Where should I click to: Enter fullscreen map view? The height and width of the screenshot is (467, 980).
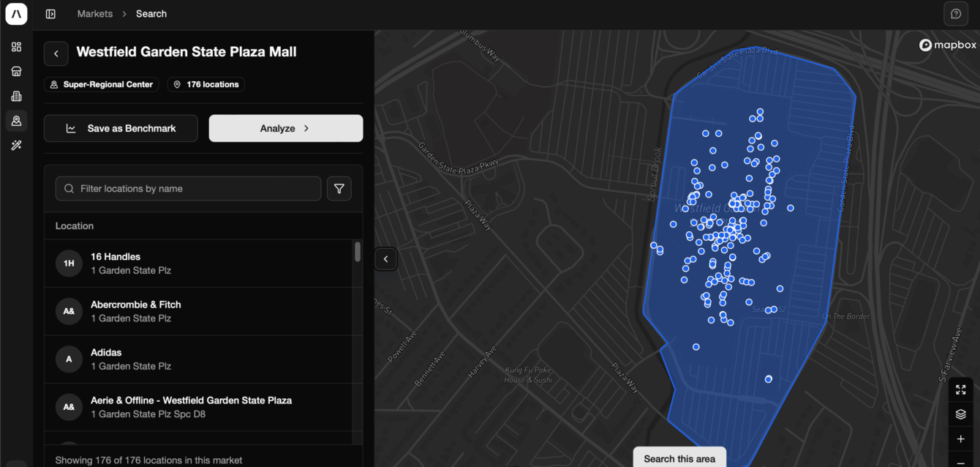[961, 389]
